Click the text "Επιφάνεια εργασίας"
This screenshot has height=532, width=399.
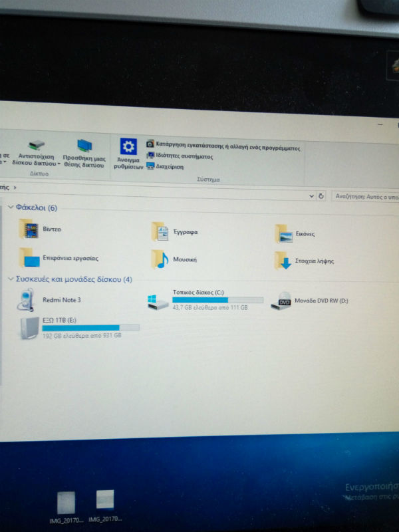coord(70,258)
